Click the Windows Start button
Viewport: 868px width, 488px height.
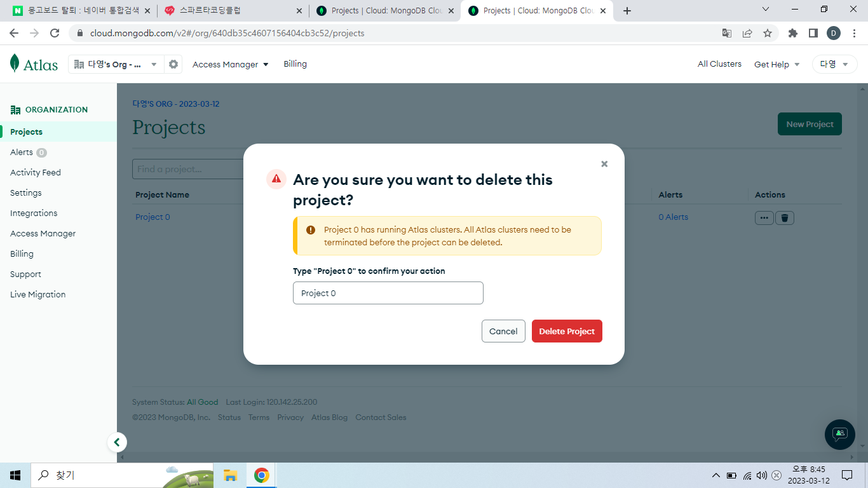click(15, 475)
